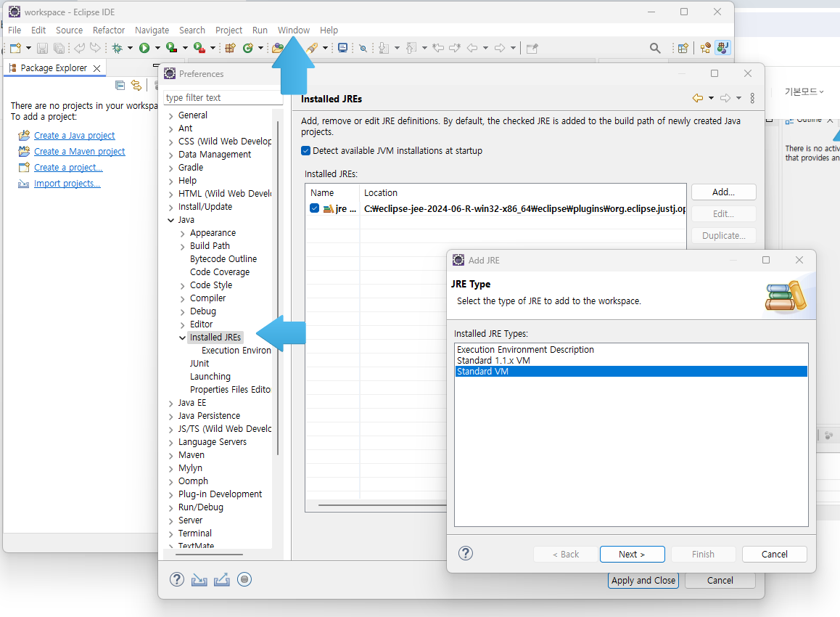Select Standard VM JRE type

click(631, 372)
